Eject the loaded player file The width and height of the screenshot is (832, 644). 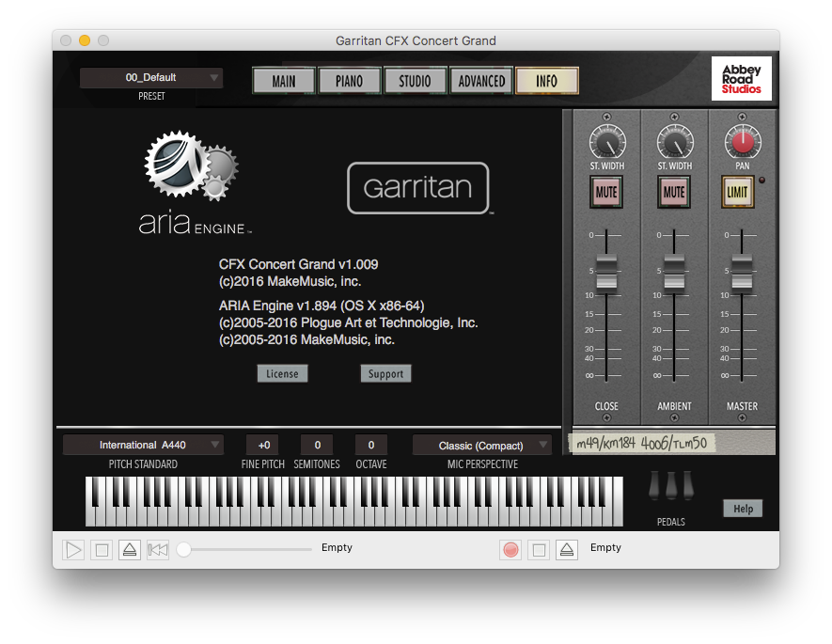(x=130, y=550)
